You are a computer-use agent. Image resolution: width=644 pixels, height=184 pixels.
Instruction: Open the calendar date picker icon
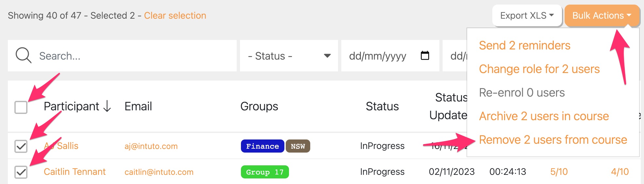(425, 56)
